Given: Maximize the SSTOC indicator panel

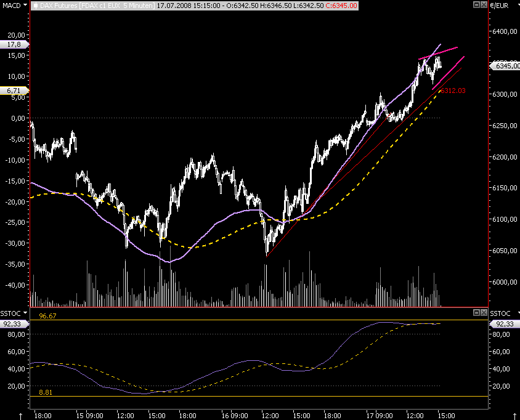Looking at the screenshot, I should (x=476, y=312).
